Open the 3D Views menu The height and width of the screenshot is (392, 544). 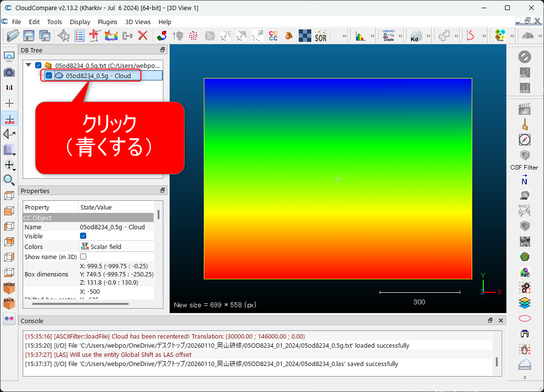(138, 22)
